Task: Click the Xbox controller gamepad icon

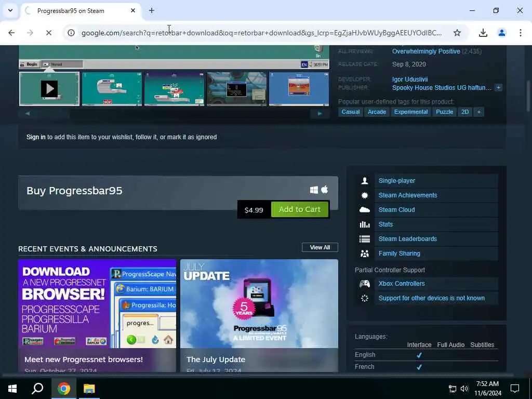Action: (365, 284)
